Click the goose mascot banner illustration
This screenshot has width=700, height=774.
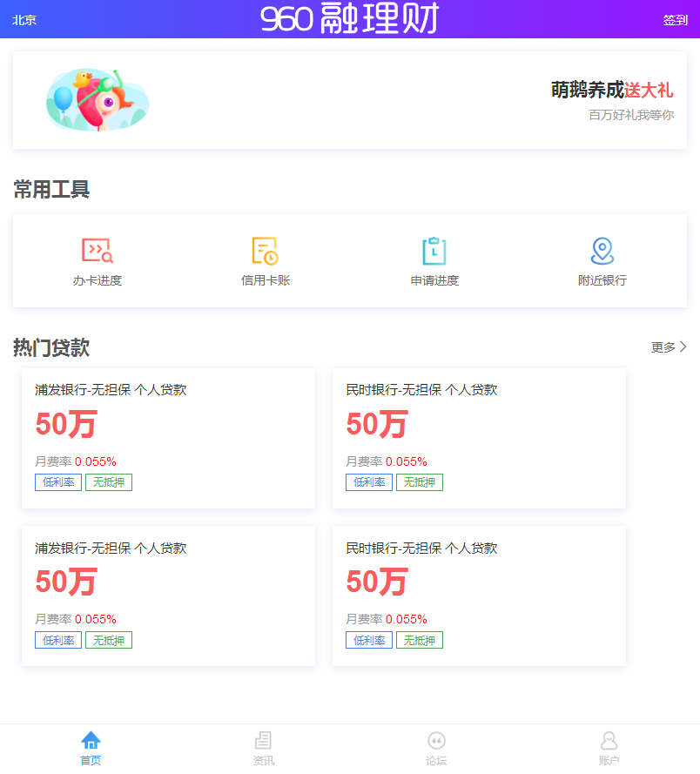(98, 100)
